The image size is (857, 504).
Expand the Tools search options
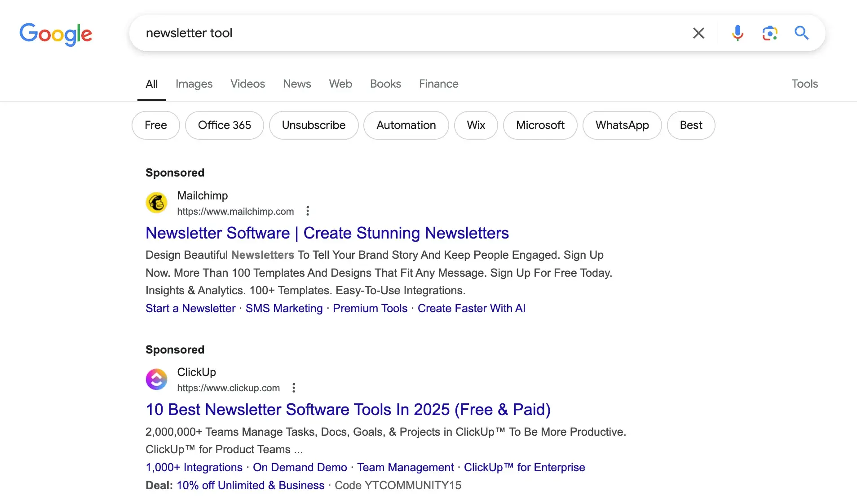coord(804,84)
